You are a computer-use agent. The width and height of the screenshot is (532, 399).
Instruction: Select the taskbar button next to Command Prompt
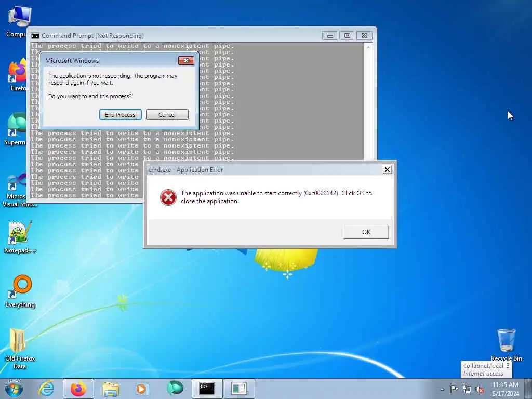pyautogui.click(x=239, y=389)
